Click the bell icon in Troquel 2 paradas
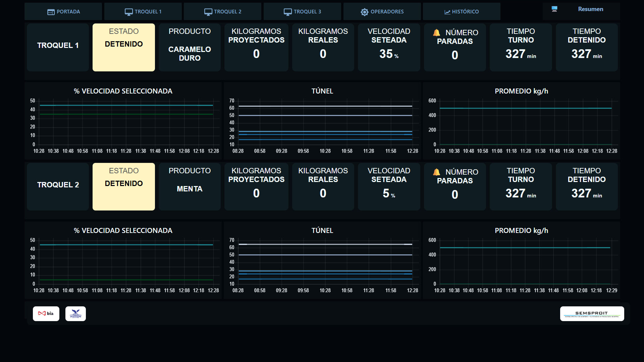The height and width of the screenshot is (362, 644). [436, 172]
